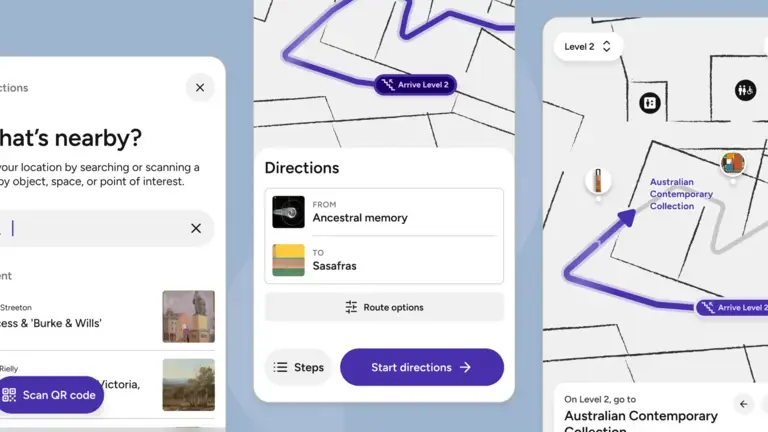Screen dimensions: 768x432
Task: Click into the location search input
Action: [90, 228]
